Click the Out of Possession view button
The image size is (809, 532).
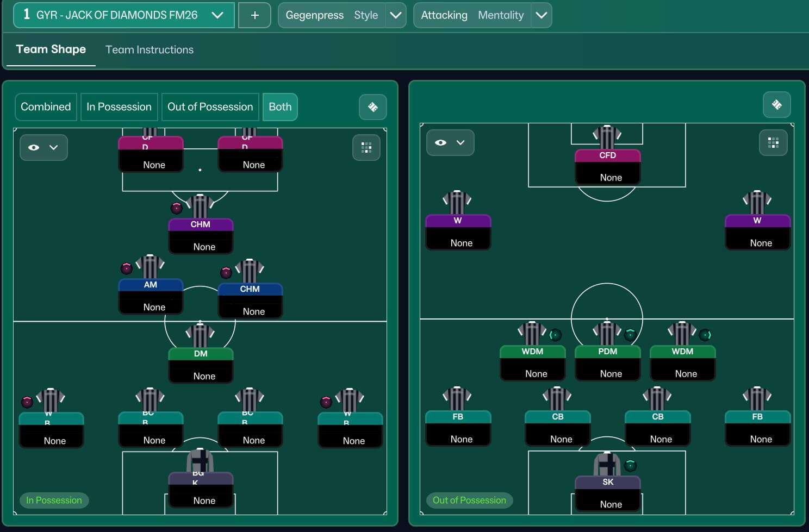tap(210, 107)
